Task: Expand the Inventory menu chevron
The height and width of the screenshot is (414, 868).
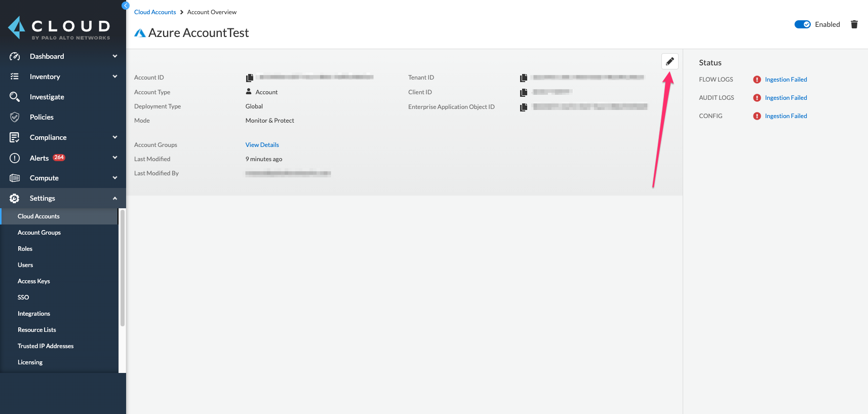Action: tap(115, 77)
